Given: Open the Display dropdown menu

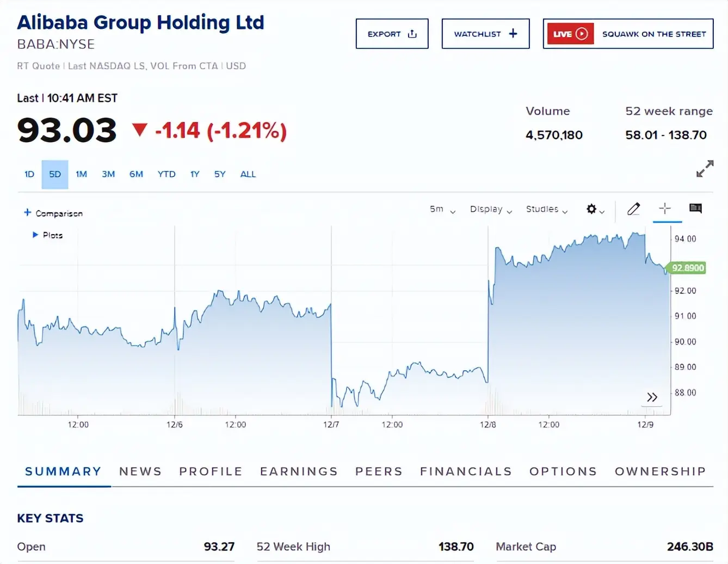Looking at the screenshot, I should pyautogui.click(x=491, y=210).
